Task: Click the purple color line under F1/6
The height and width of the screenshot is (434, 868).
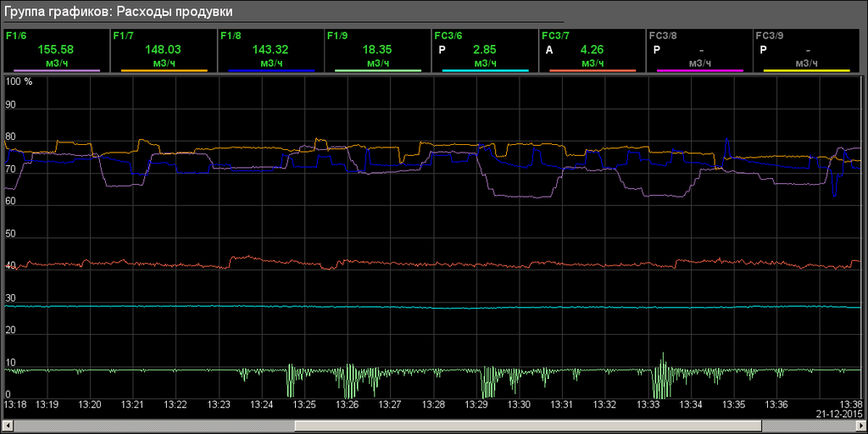Action: [57, 71]
